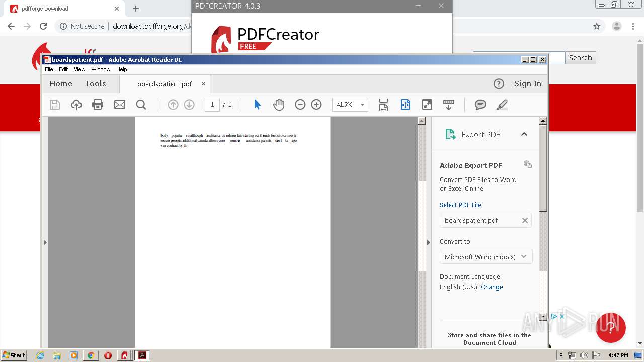Viewport: 644px width, 362px height.
Task: Open Acrobat Help question mark icon
Action: point(499,84)
